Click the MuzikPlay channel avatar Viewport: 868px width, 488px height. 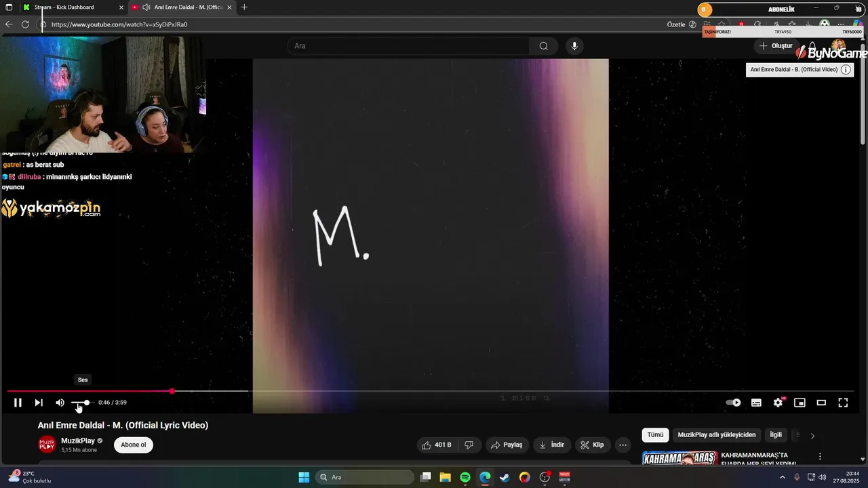pyautogui.click(x=47, y=445)
